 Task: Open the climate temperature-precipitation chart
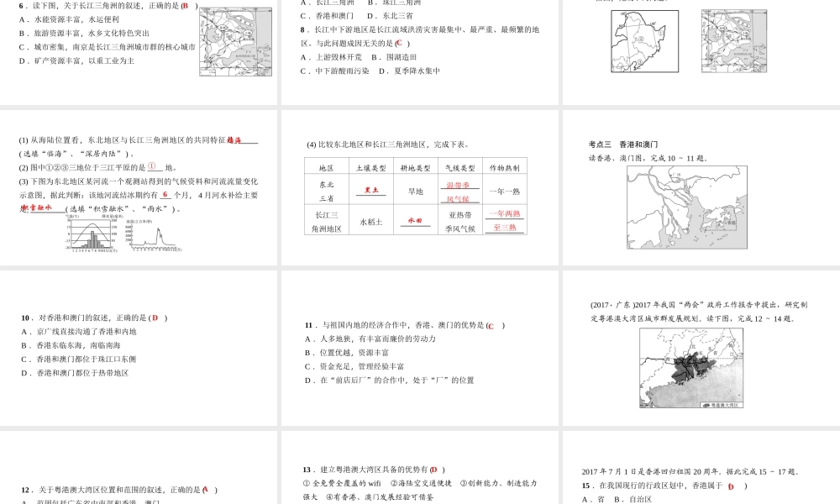point(92,234)
